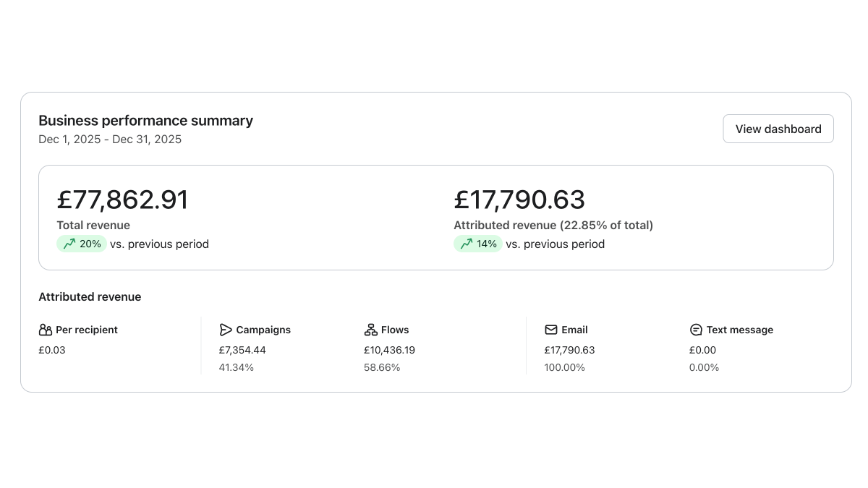Click the £17,790.63 large attributed revenue figure
Screen dimensions: 868x488
[x=519, y=200]
